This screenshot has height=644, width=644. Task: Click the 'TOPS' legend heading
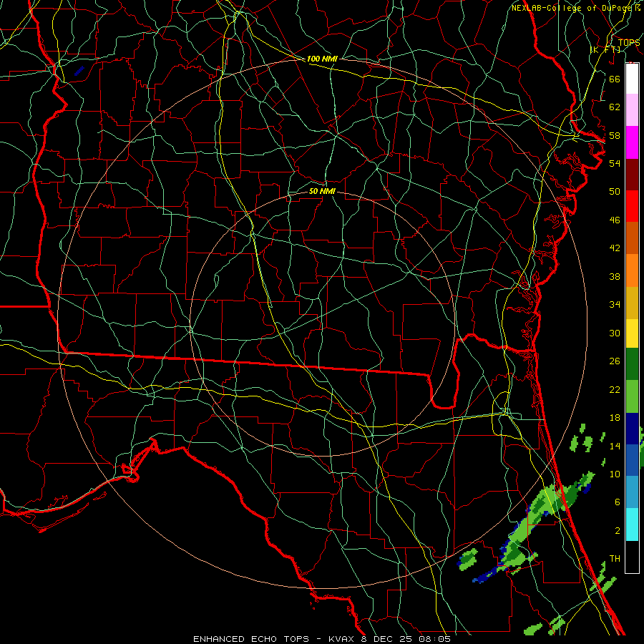pos(629,43)
